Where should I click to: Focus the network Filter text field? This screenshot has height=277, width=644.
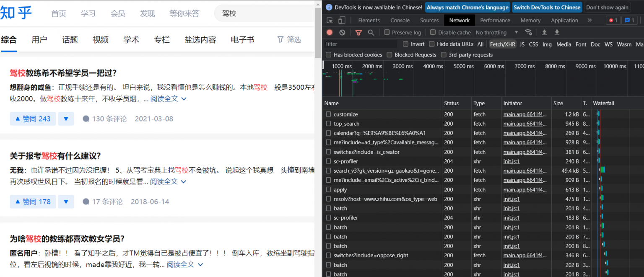[361, 44]
